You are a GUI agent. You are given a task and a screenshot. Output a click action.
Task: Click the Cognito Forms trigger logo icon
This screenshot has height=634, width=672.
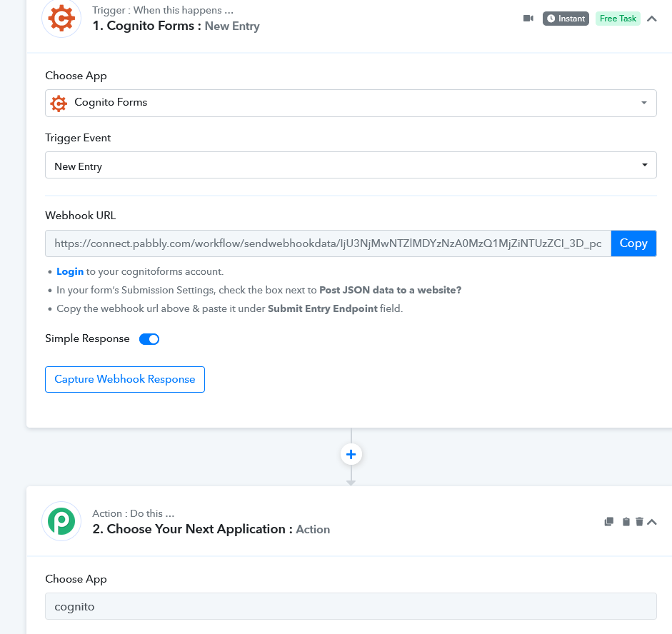tap(61, 19)
